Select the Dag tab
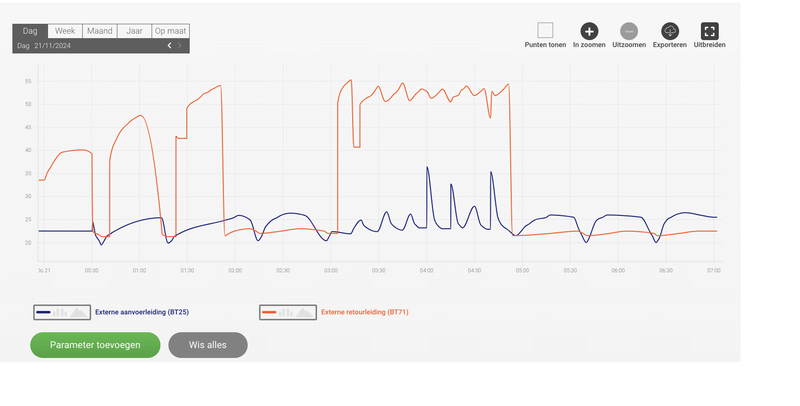The height and width of the screenshot is (406, 800). pyautogui.click(x=30, y=31)
